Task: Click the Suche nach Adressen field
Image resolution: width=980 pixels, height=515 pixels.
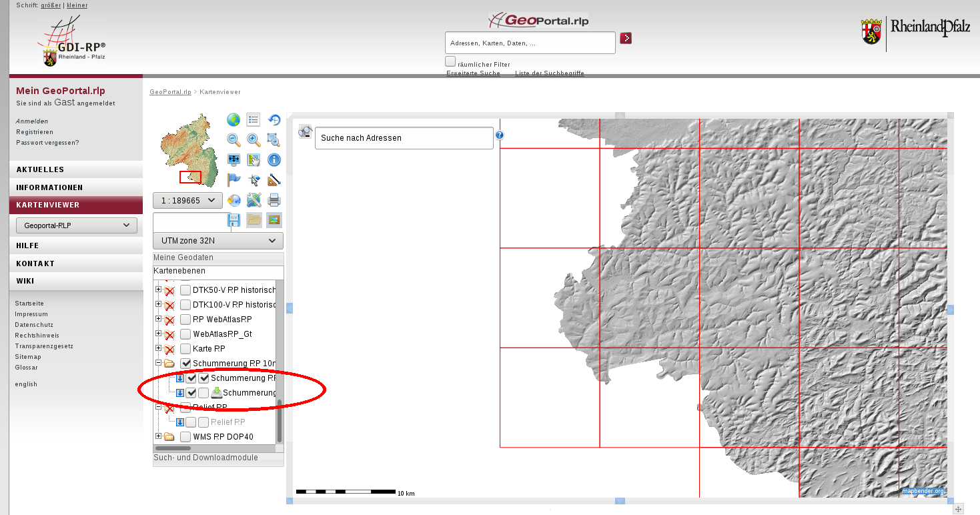Action: (404, 138)
